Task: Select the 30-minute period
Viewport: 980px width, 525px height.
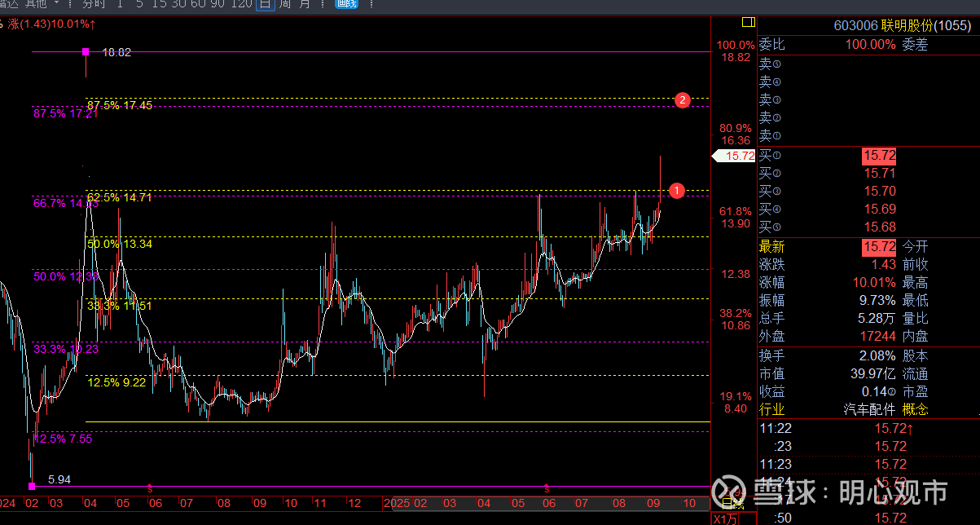Action: [178, 4]
